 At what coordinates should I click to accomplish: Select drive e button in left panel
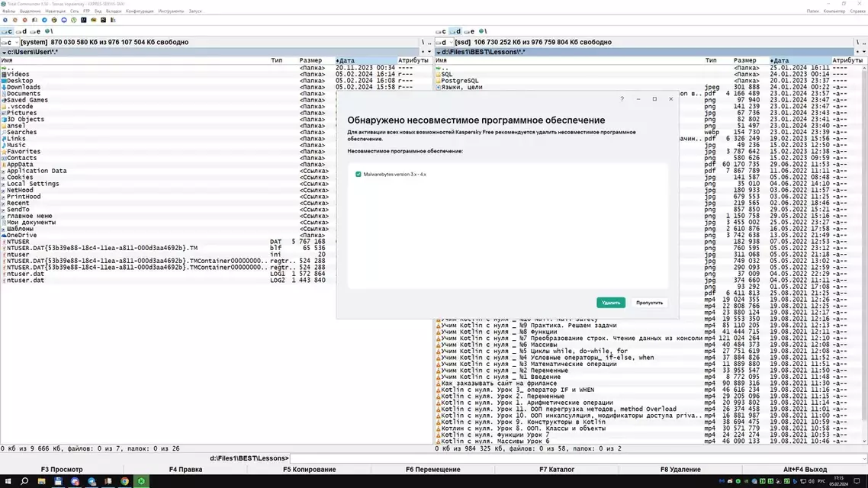point(35,31)
